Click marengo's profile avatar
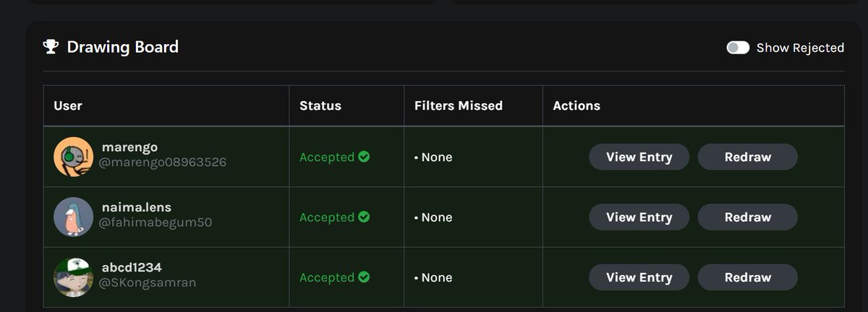Screen dimensions: 868x312 coord(74,157)
